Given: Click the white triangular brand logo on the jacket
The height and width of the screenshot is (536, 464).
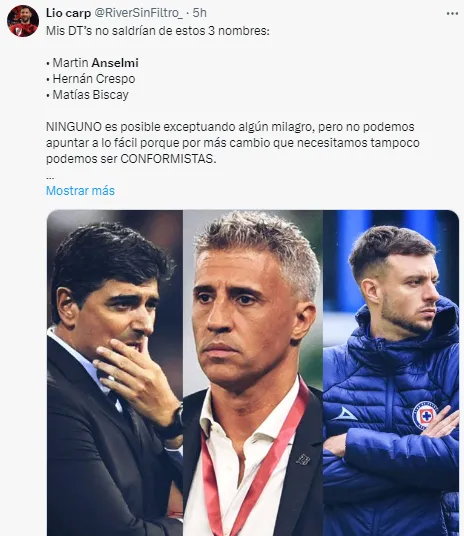Looking at the screenshot, I should [344, 414].
